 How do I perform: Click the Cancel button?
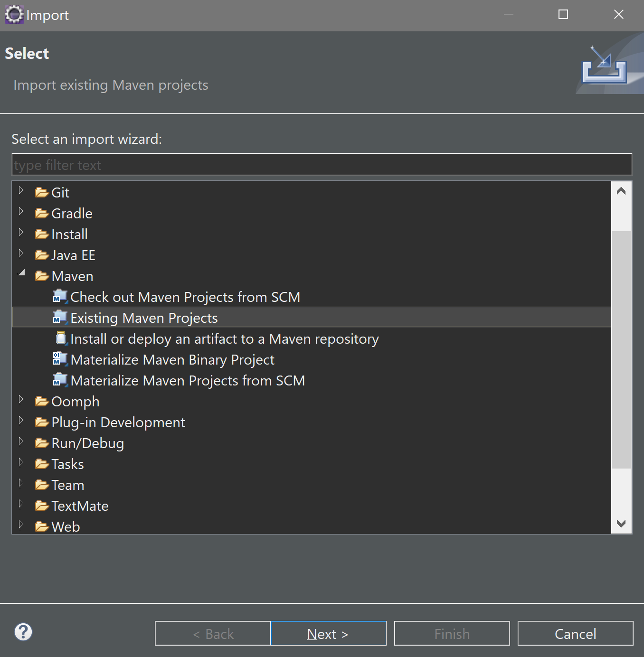tap(575, 633)
